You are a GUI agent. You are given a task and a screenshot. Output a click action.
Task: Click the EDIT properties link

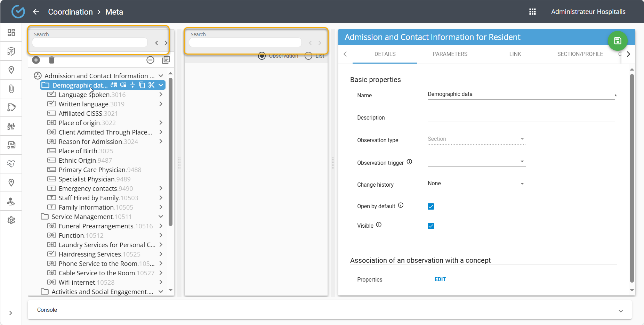pyautogui.click(x=440, y=279)
